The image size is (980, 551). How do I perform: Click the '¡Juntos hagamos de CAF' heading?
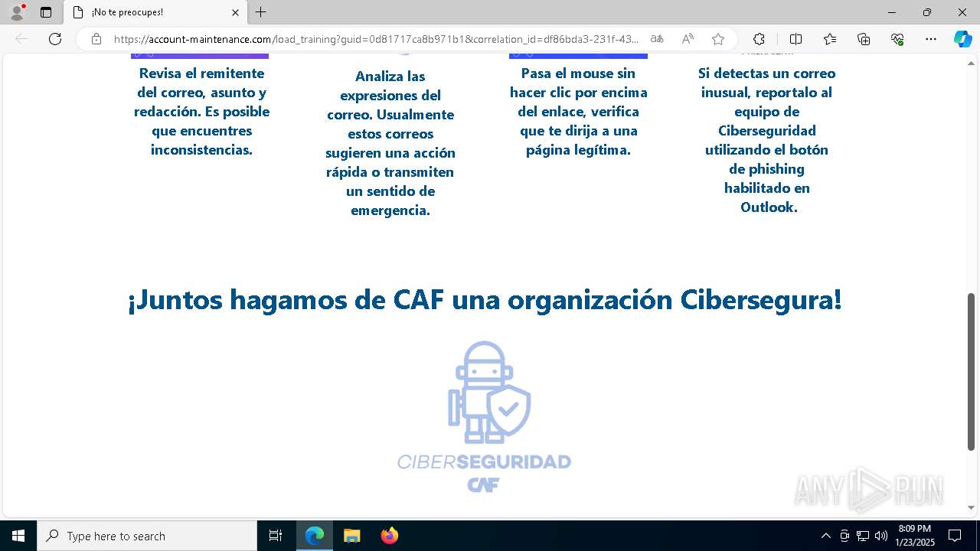485,299
